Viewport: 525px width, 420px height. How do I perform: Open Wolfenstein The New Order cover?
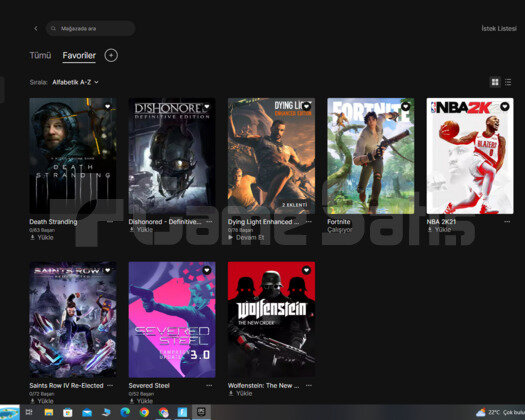point(271,320)
